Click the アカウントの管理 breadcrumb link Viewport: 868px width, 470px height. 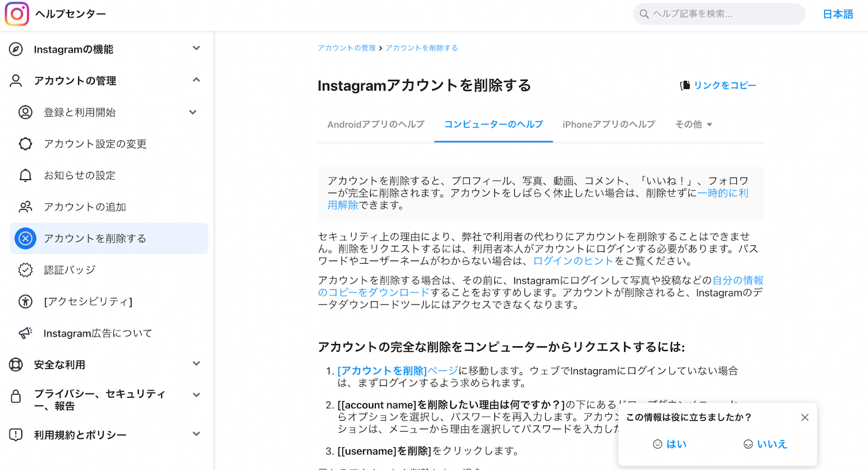coord(347,48)
